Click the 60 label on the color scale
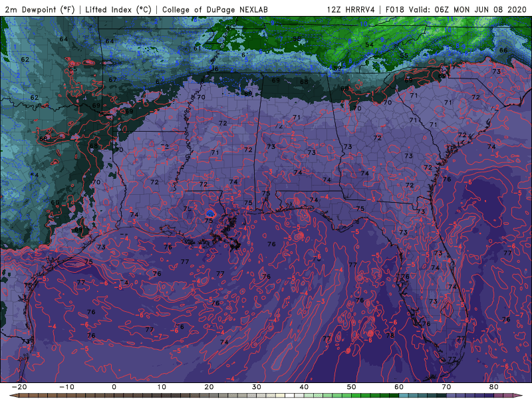532x399 pixels. [x=399, y=387]
